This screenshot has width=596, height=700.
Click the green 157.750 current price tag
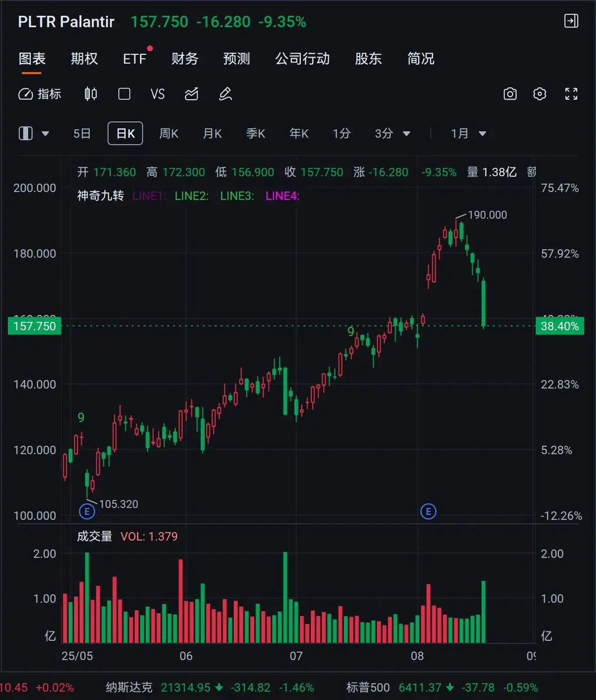click(34, 326)
